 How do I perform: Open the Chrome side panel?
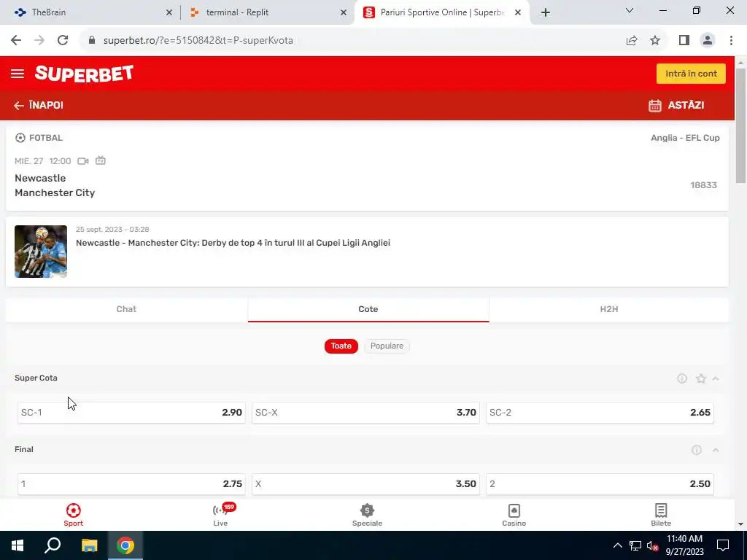684,41
